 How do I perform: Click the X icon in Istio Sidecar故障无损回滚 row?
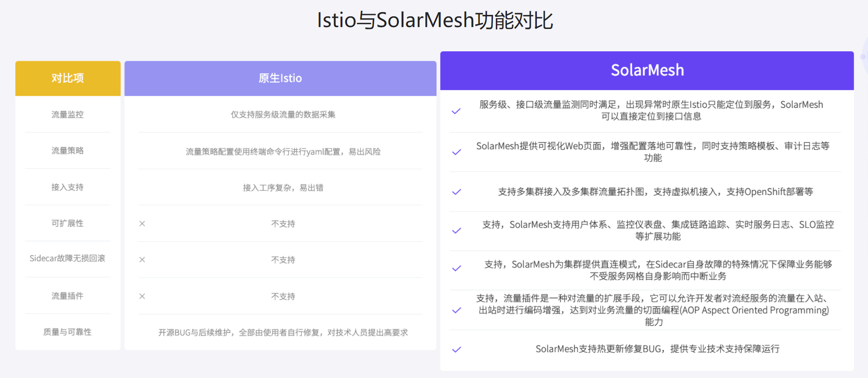click(142, 259)
